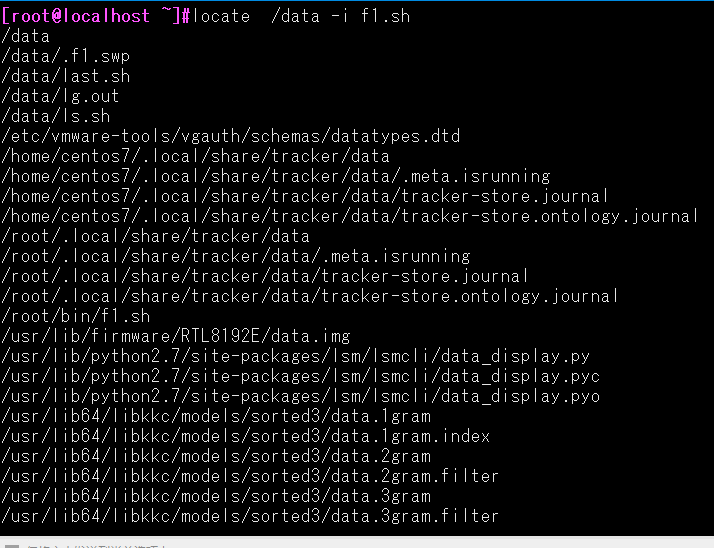714x548 pixels.
Task: Click the /root/.local/share/tracker/data line
Action: (x=155, y=237)
